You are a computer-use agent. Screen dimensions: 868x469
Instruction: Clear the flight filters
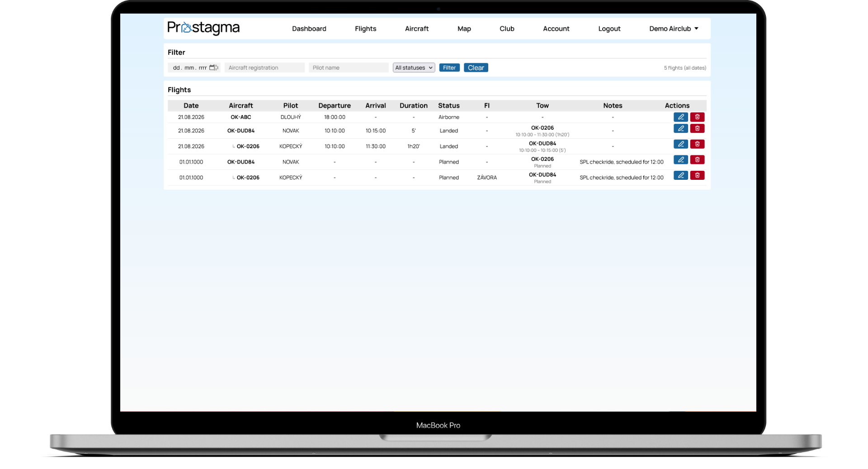[476, 68]
